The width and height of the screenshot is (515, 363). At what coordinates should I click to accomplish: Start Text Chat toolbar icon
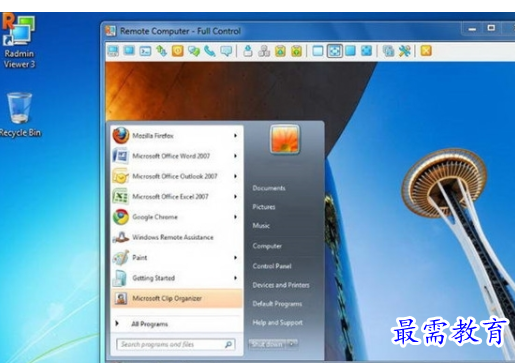pos(194,51)
